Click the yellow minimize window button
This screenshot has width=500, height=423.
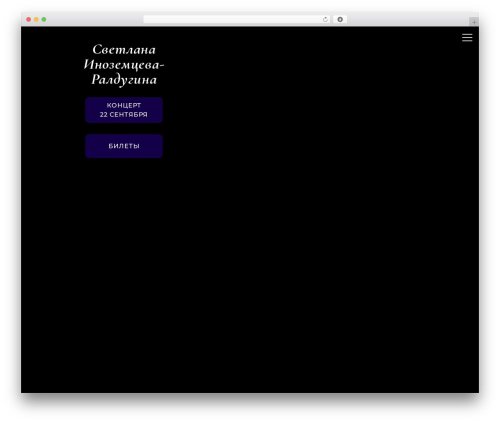point(36,19)
